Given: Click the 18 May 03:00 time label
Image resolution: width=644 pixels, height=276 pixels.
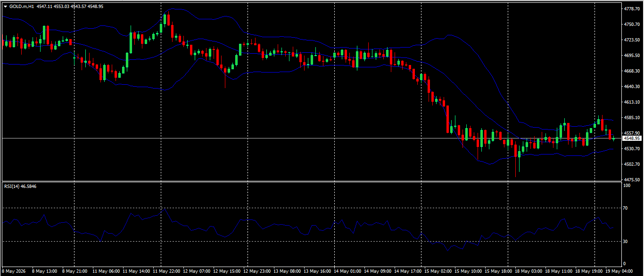Looking at the screenshot, I should pyautogui.click(x=528, y=271).
